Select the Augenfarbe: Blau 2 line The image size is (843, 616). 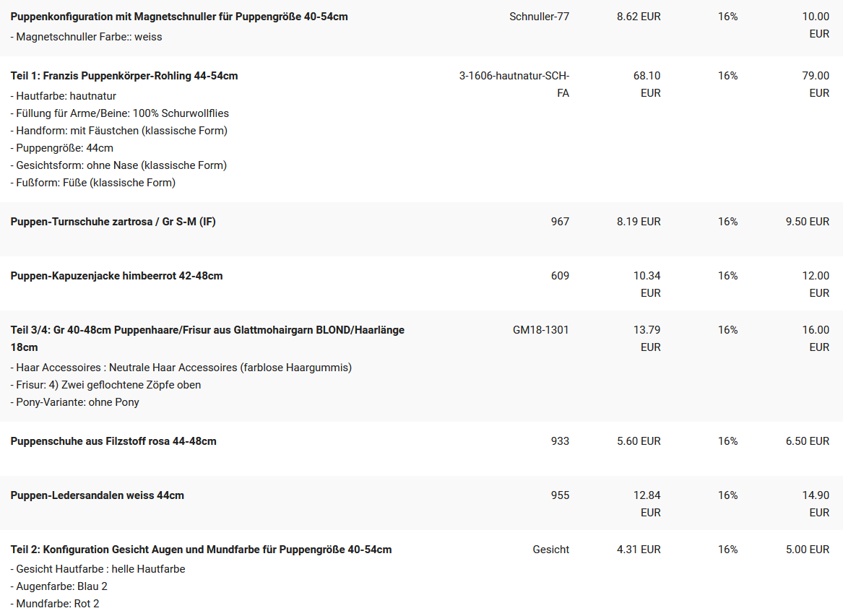click(59, 586)
